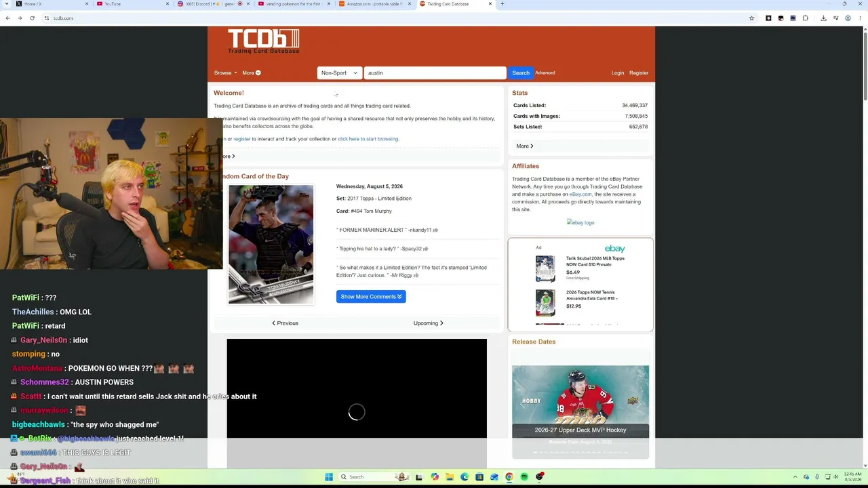Open the Advanced search link
868x488 pixels.
(x=545, y=73)
